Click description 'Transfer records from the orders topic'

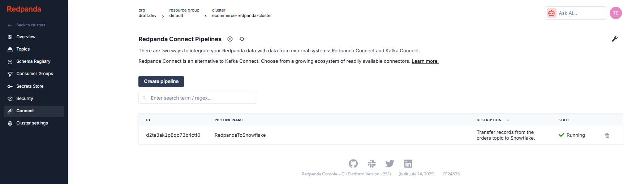pos(506,135)
